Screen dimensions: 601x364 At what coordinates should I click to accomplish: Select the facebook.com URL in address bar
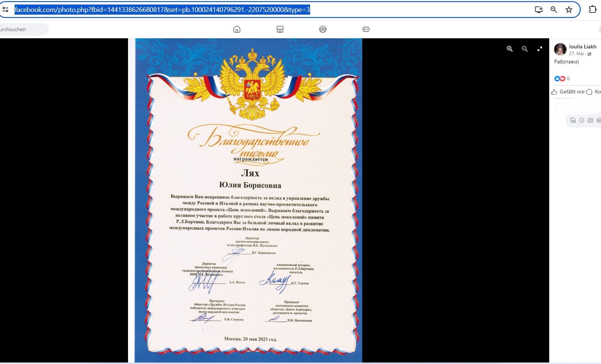162,10
